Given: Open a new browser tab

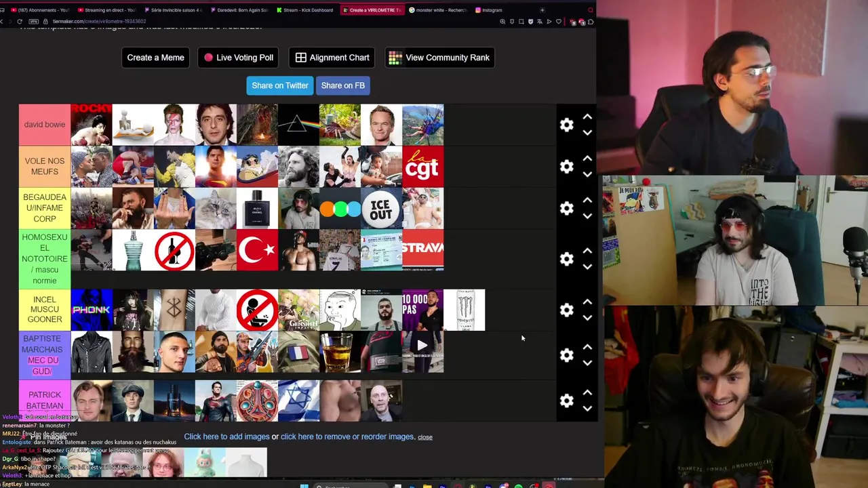Looking at the screenshot, I should click(542, 10).
